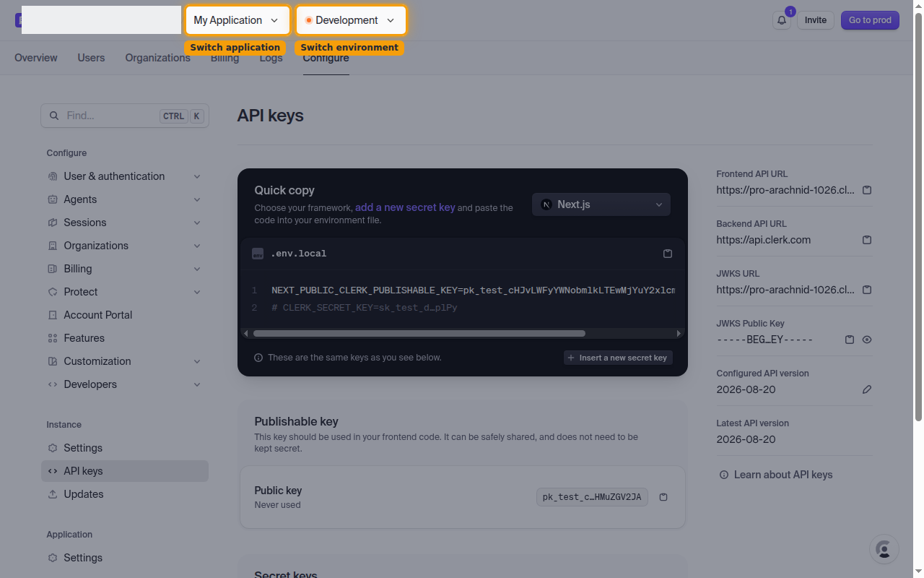This screenshot has width=924, height=578.
Task: Open Learn about API keys link
Action: pos(776,475)
